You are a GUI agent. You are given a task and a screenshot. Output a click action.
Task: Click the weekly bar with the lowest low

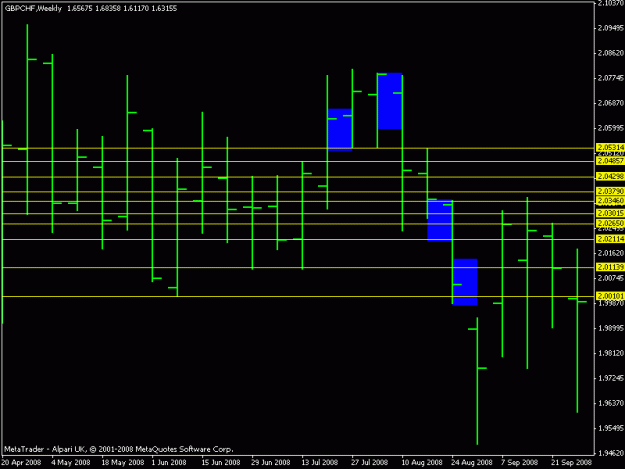(478, 381)
